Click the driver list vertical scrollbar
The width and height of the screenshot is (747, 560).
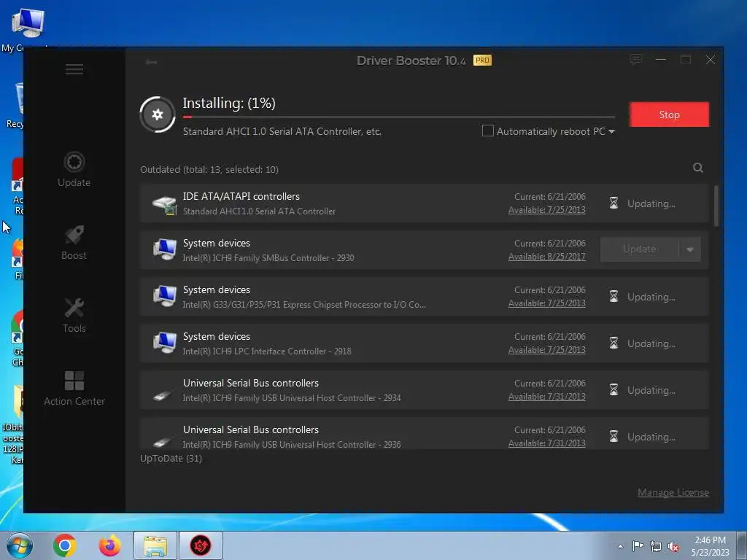click(716, 206)
